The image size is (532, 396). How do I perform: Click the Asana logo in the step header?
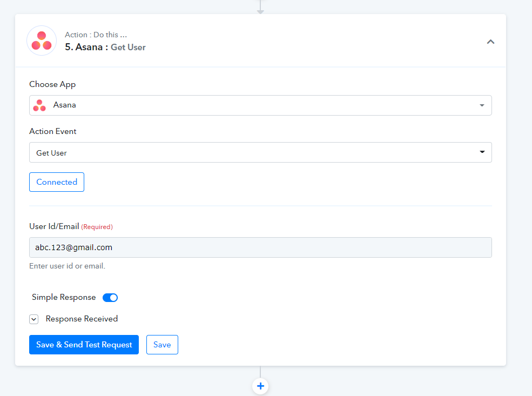(x=42, y=41)
